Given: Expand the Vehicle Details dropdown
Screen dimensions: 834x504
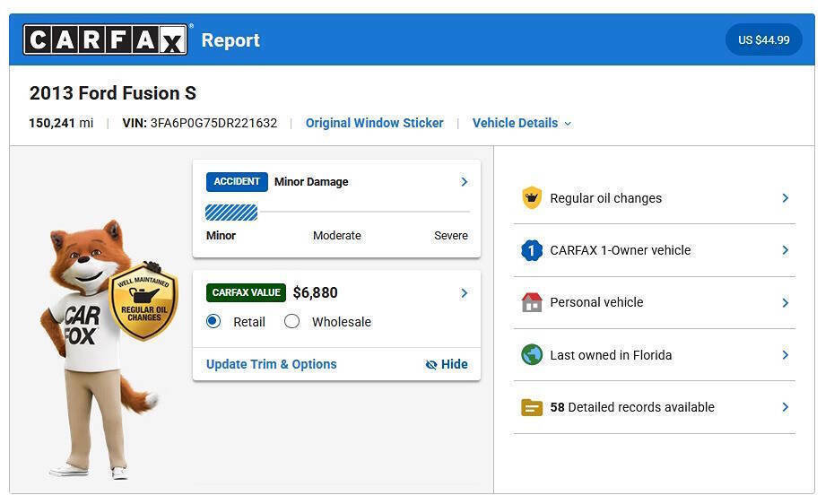Looking at the screenshot, I should click(x=522, y=123).
